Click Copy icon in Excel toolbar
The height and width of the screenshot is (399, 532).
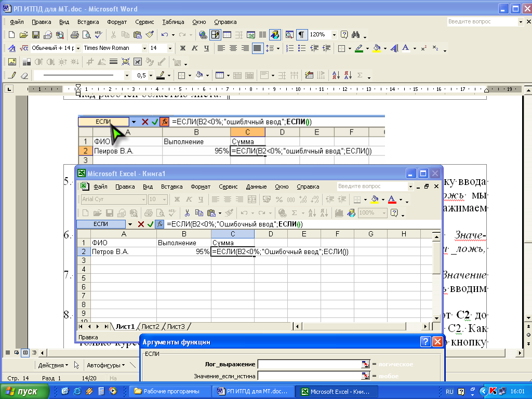point(199,212)
